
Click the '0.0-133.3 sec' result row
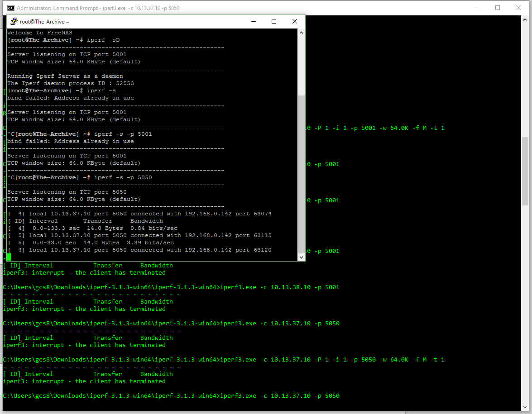tap(92, 228)
